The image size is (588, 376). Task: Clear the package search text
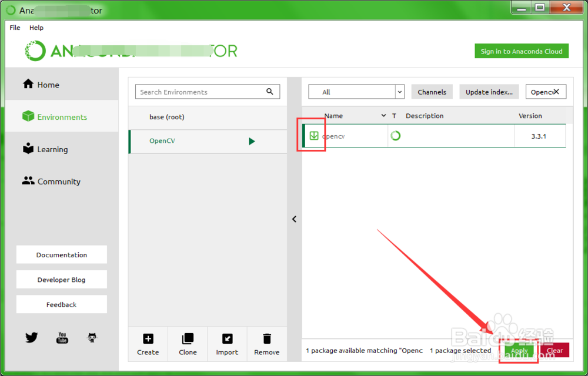point(556,92)
